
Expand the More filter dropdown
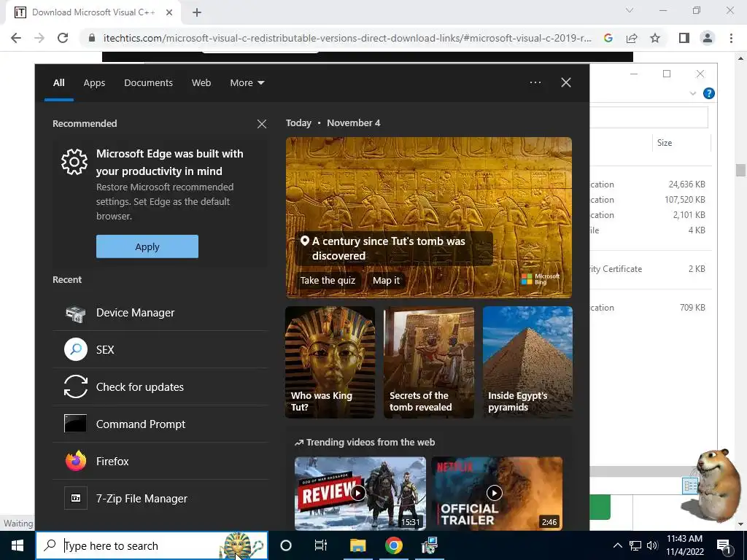coord(247,83)
